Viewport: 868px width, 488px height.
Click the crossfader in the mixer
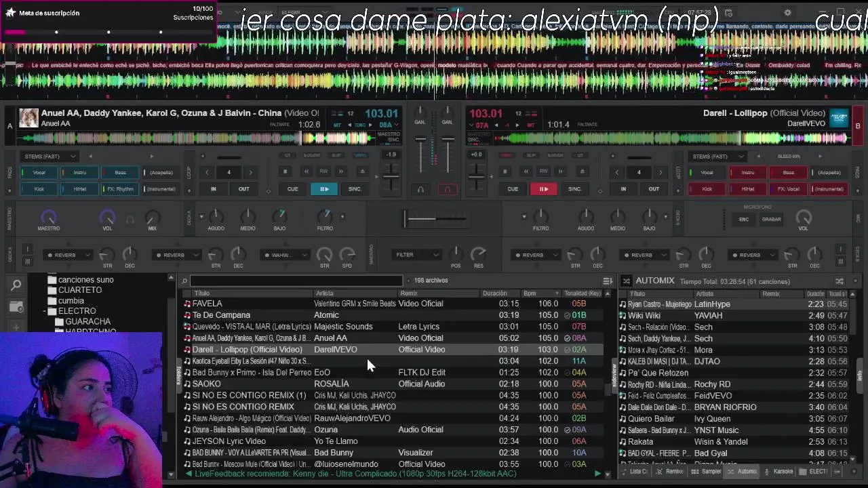(x=434, y=219)
